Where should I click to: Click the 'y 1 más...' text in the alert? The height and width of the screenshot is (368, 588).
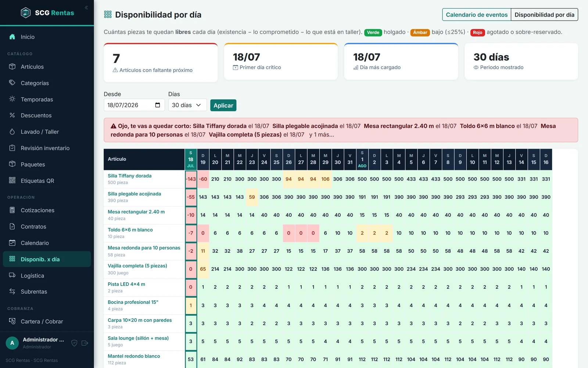pyautogui.click(x=322, y=135)
